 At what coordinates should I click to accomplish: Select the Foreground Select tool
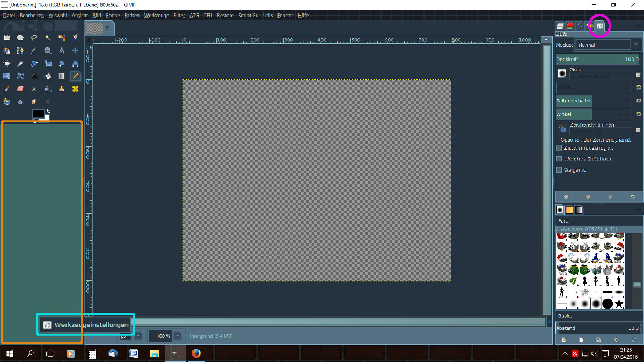pos(6,50)
